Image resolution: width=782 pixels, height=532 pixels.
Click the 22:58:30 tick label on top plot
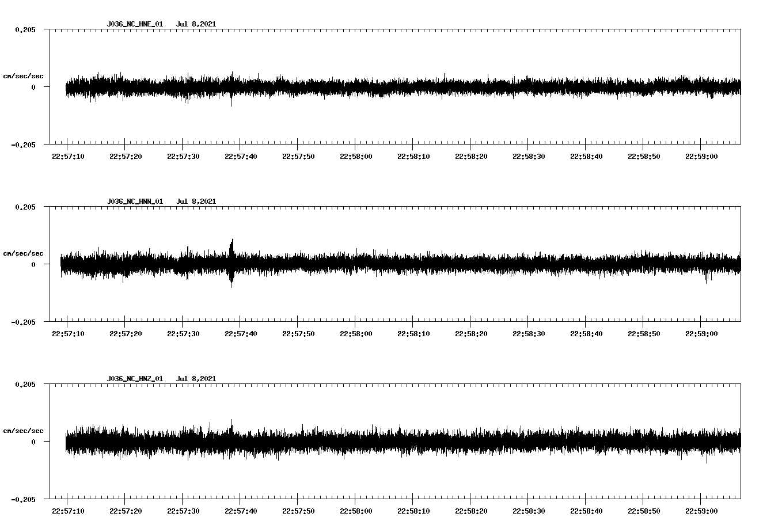click(529, 155)
